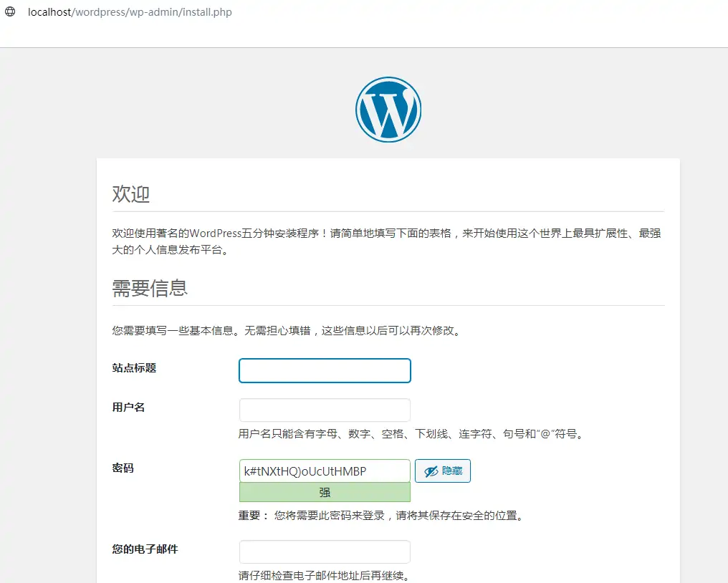Click the 欢迎 heading
The height and width of the screenshot is (583, 728).
tap(133, 194)
